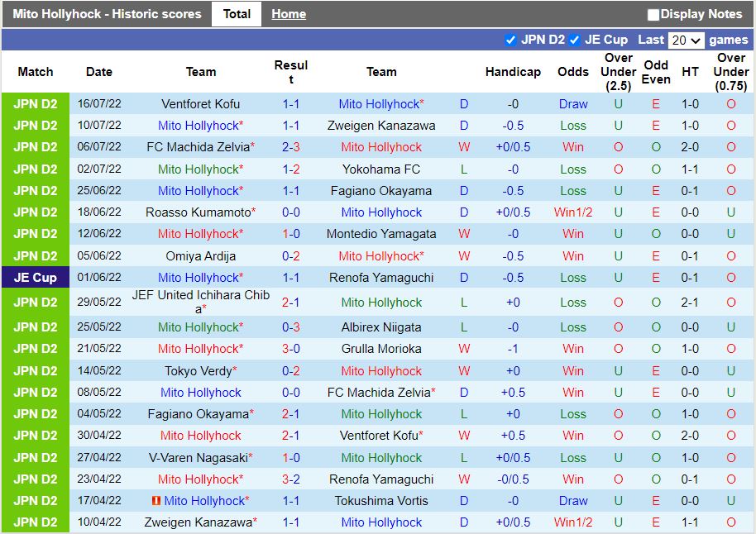
Task: Open the Last games count dropdown
Action: 686,39
